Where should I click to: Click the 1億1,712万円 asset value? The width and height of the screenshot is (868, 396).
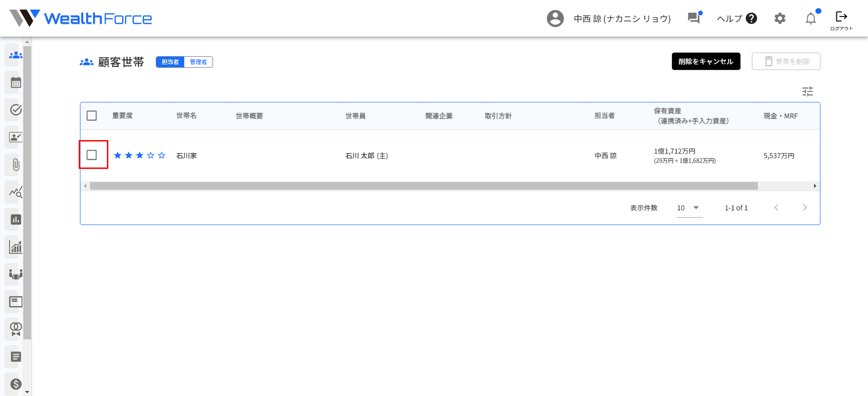(x=675, y=151)
